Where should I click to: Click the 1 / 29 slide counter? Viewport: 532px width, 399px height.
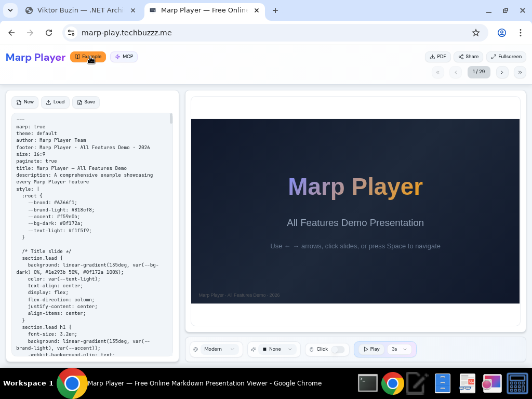point(478,72)
